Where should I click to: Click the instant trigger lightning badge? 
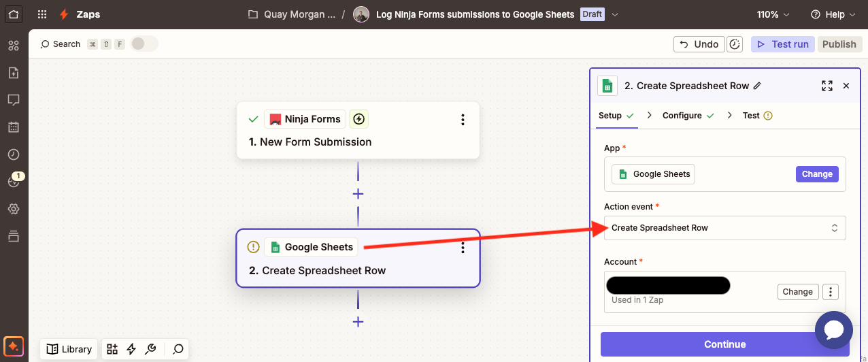tap(359, 119)
